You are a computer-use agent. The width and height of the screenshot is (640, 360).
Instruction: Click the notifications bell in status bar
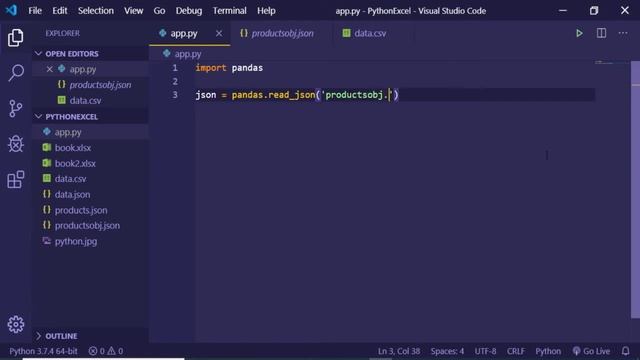[625, 351]
